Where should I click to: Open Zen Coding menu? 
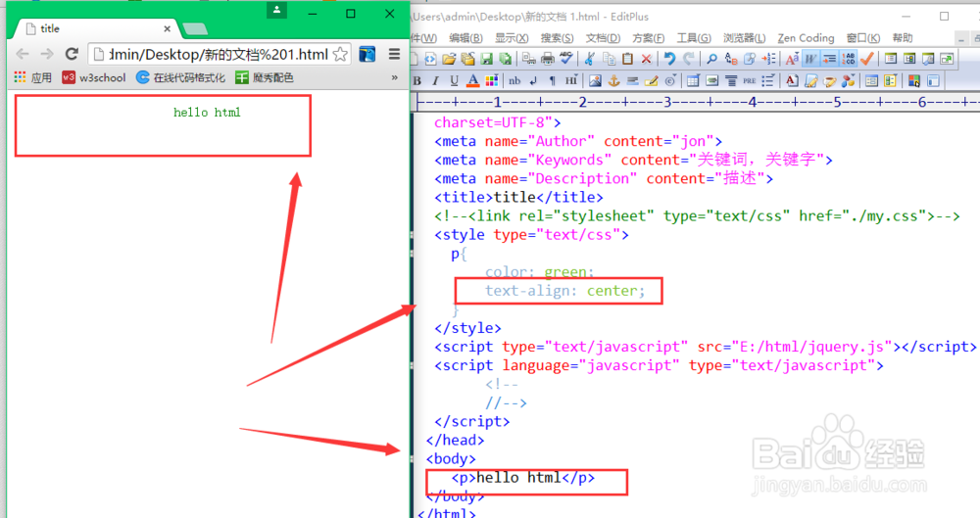806,38
